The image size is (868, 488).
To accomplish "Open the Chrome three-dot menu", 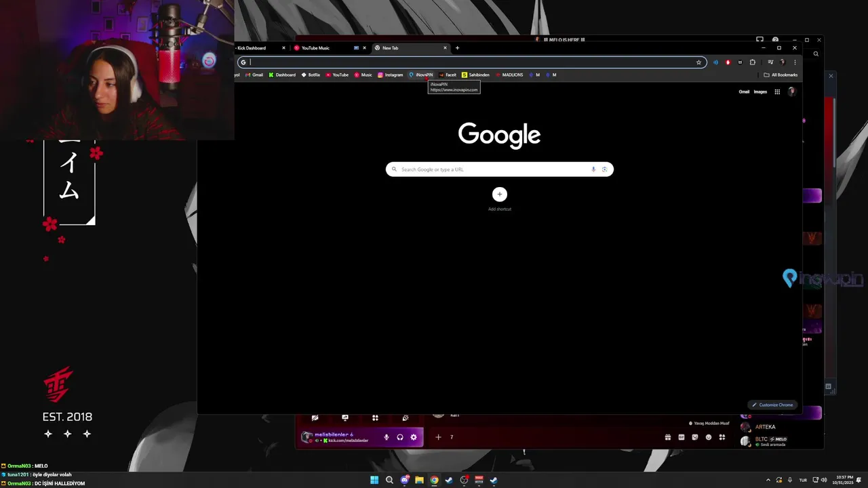I will coord(795,62).
